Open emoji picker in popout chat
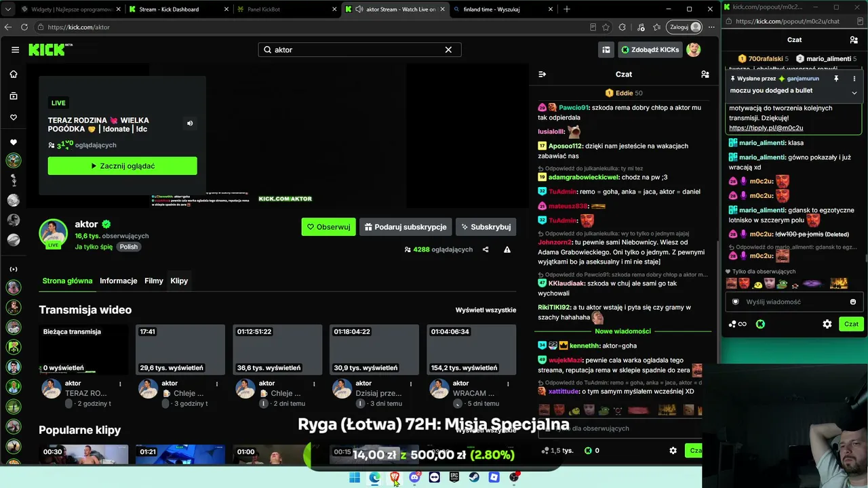This screenshot has width=868, height=488. pos(853,302)
